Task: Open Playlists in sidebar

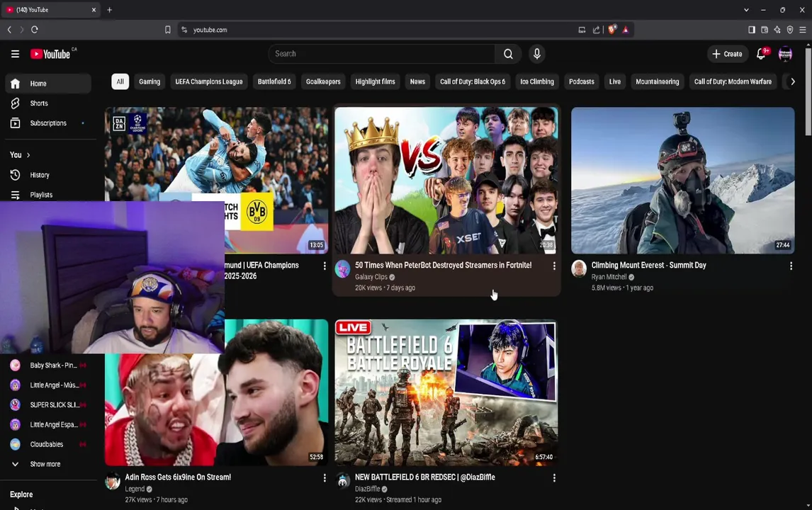Action: click(48, 195)
